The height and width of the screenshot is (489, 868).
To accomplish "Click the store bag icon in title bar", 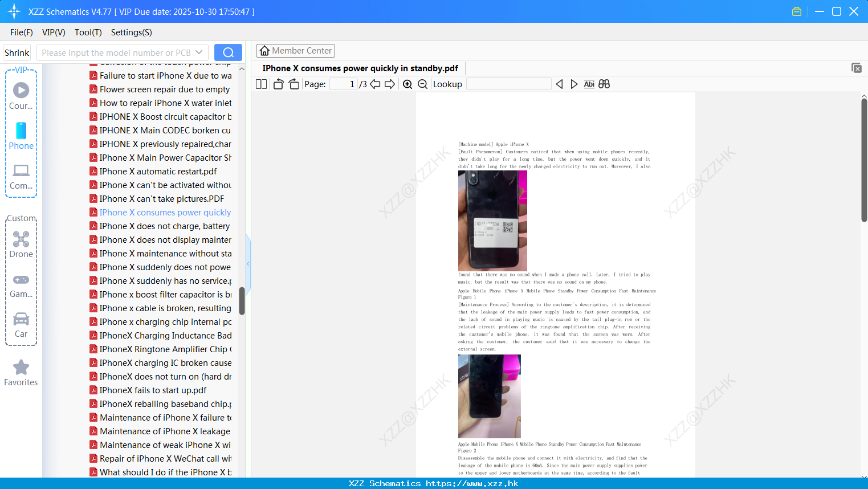I will tap(797, 11).
